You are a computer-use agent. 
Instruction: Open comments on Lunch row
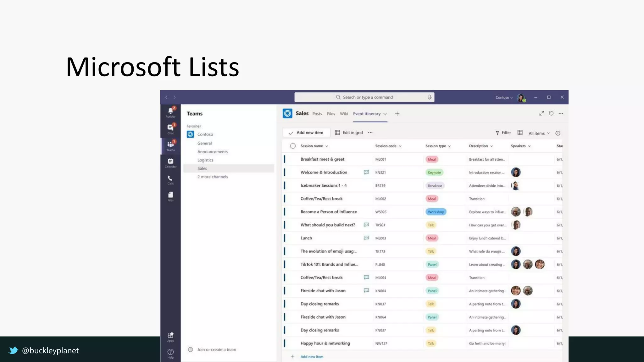click(x=366, y=238)
